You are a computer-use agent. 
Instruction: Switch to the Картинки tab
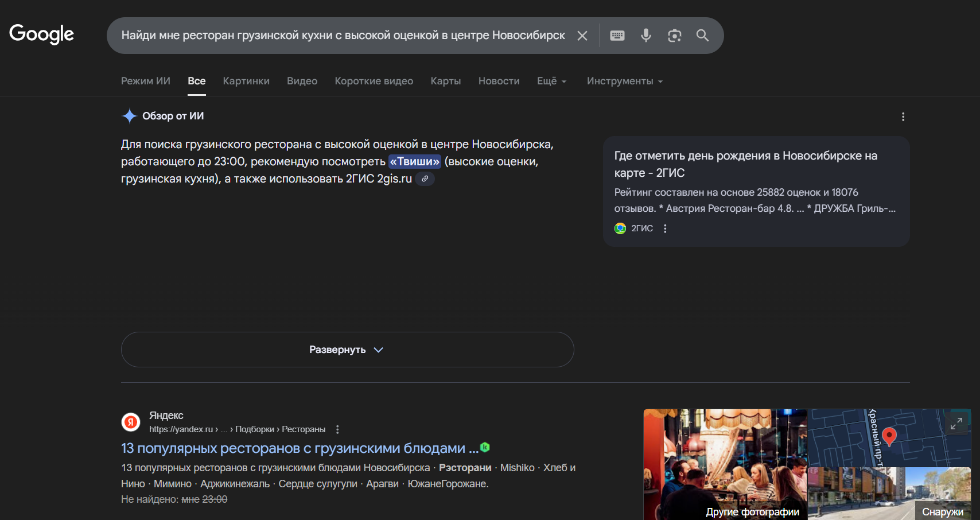pyautogui.click(x=246, y=81)
